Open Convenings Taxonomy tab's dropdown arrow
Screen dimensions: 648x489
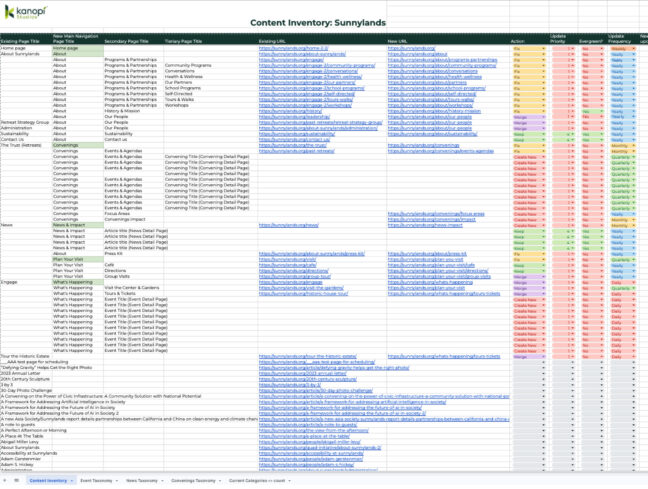click(220, 481)
